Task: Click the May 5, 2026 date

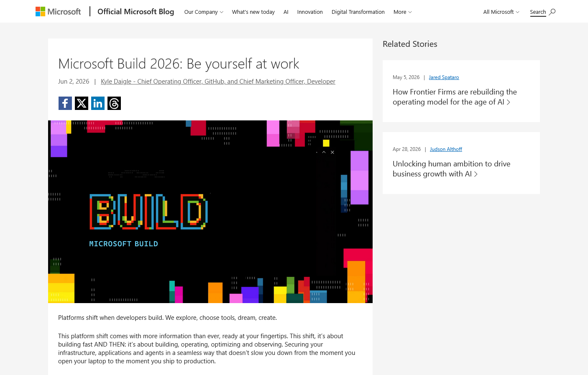Action: 406,77
